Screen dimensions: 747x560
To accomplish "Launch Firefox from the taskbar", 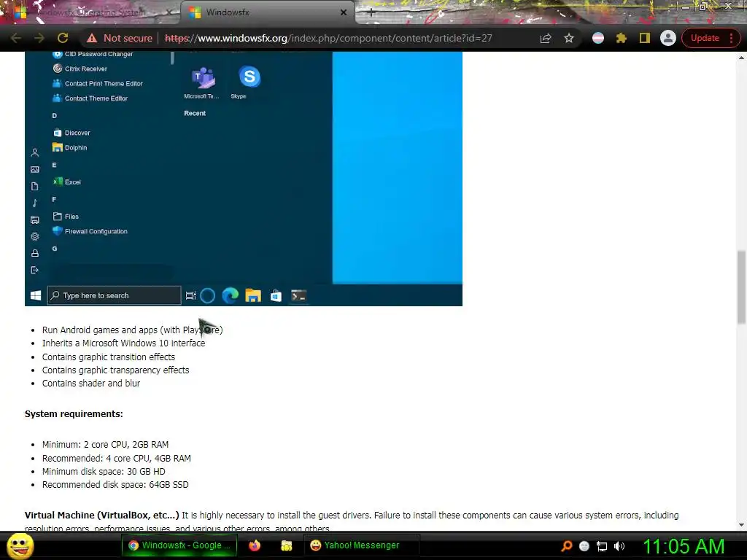I will [255, 545].
